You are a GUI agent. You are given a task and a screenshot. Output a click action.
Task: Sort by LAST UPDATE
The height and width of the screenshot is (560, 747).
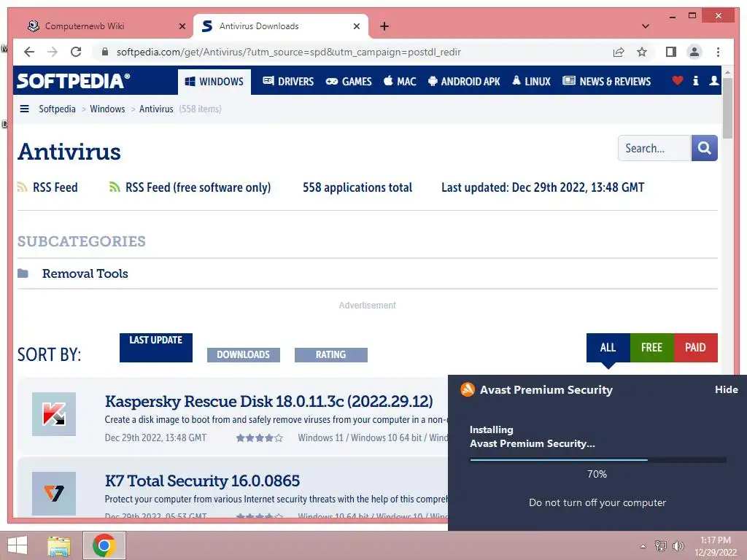click(x=156, y=348)
